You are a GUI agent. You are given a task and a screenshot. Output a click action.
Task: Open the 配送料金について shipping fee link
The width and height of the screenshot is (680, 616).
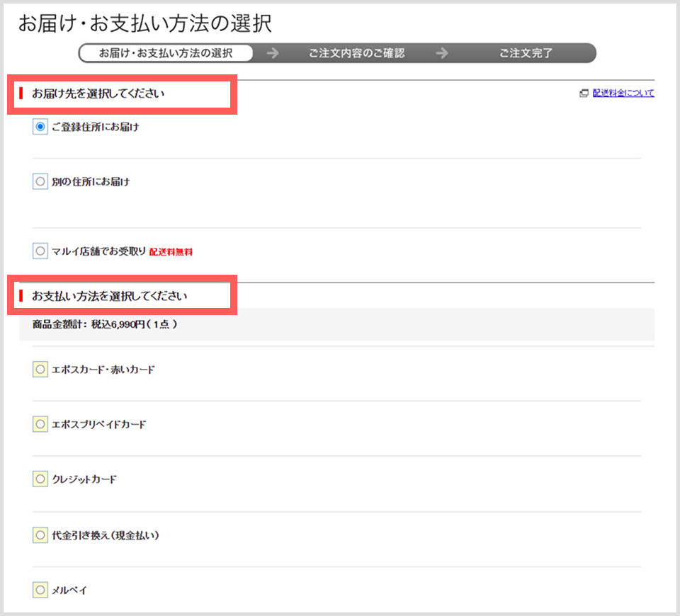pyautogui.click(x=623, y=93)
